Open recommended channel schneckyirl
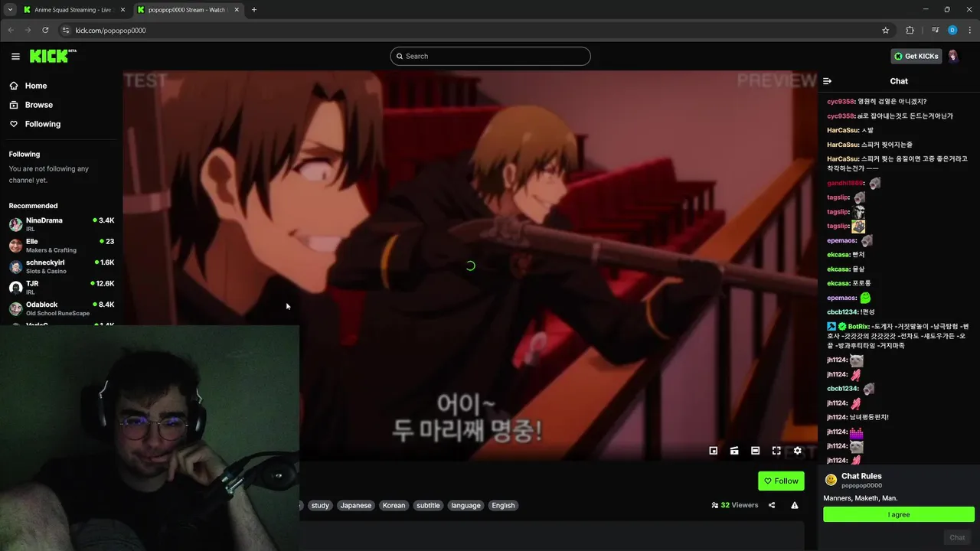This screenshot has width=980, height=551. [61, 266]
